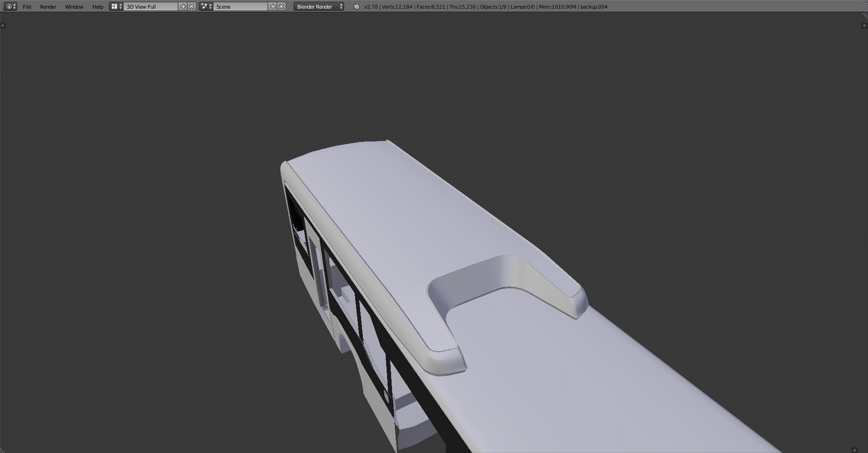Image resolution: width=868 pixels, height=453 pixels.
Task: Open the Help menu
Action: [x=98, y=7]
